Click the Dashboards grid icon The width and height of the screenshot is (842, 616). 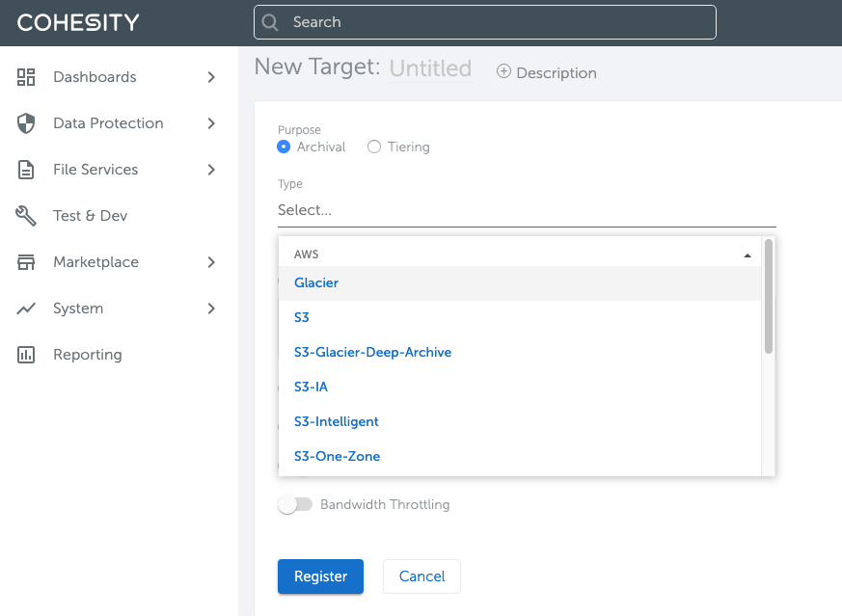point(26,77)
